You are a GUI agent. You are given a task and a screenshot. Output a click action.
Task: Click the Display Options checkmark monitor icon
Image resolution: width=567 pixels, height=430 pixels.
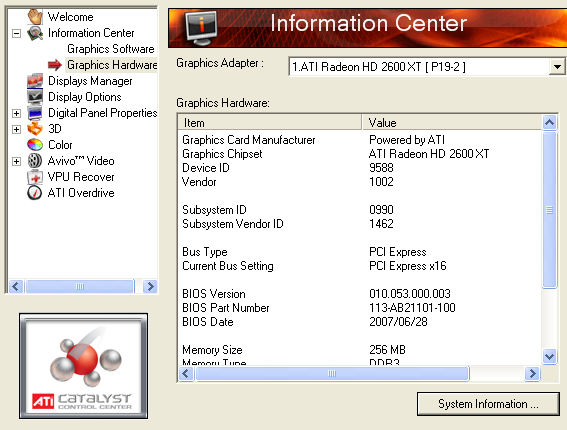click(x=35, y=97)
